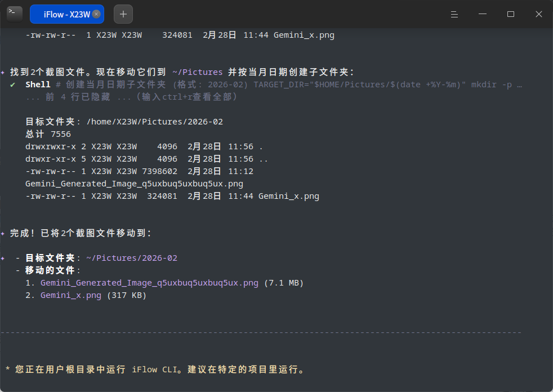Click the 前 4 行已隐藏 hint line
Viewport: 553px width, 392px height.
click(x=131, y=97)
